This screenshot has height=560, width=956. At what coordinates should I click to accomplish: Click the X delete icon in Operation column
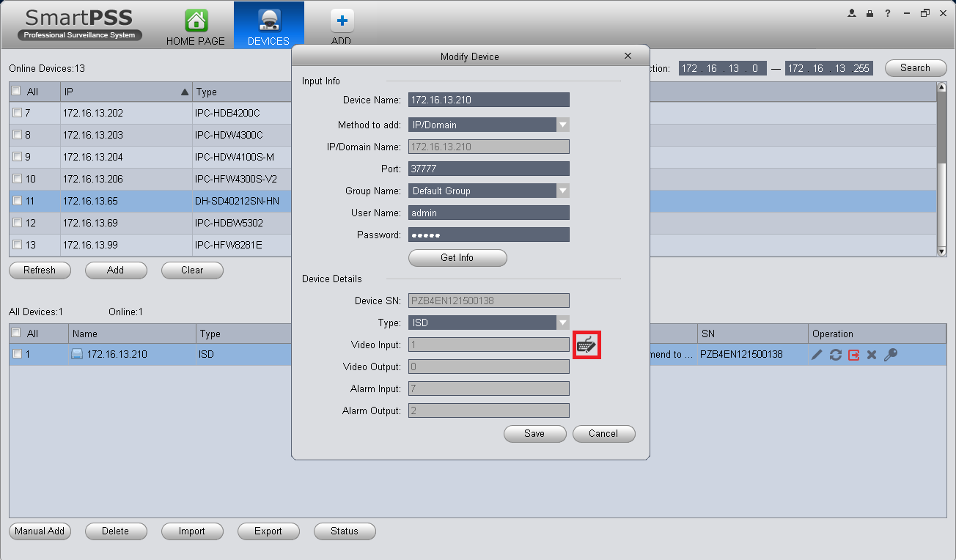tap(872, 355)
